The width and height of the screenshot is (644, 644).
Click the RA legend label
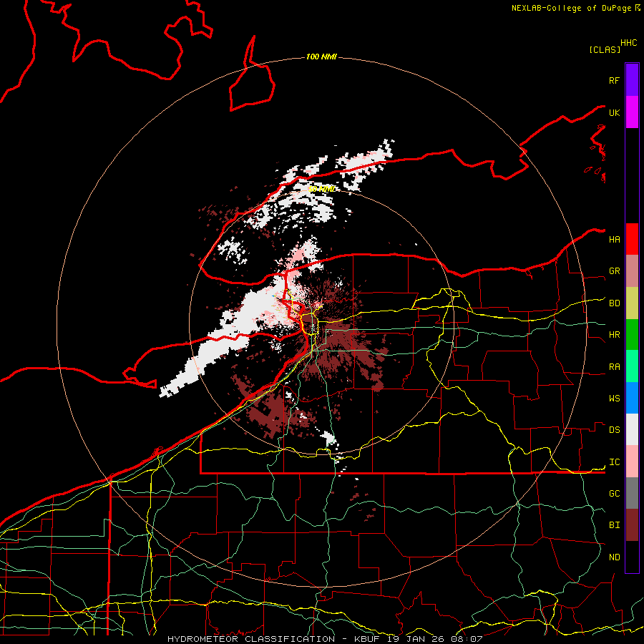(x=614, y=367)
